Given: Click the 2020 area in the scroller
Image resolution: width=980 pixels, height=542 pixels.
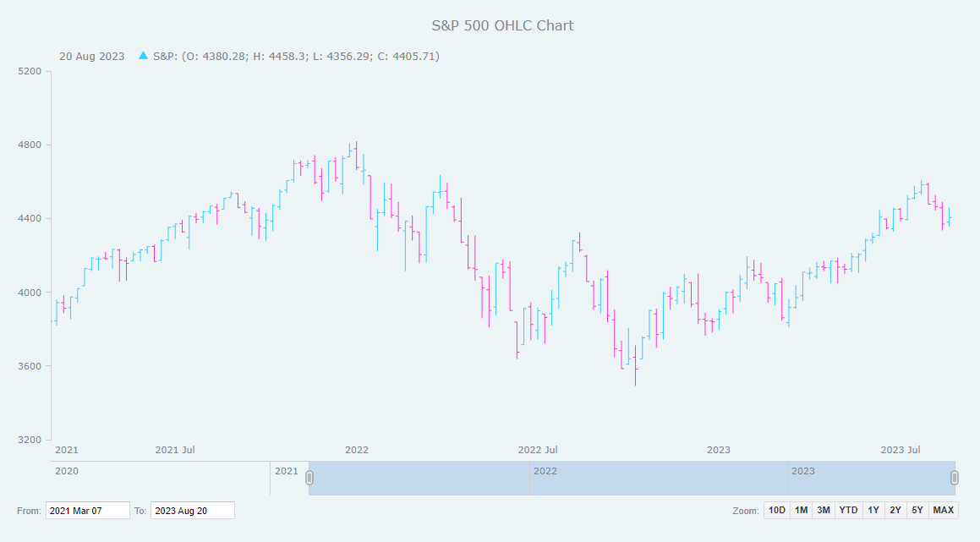Looking at the screenshot, I should pos(161,479).
